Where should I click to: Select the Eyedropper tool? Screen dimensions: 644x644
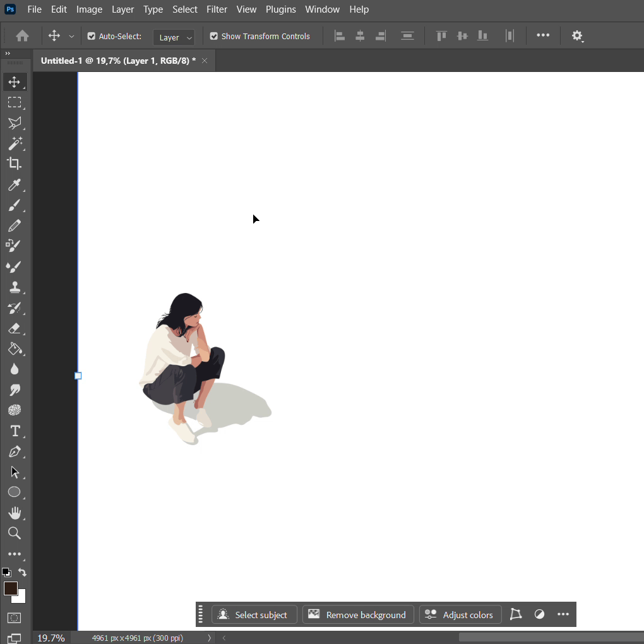14,184
